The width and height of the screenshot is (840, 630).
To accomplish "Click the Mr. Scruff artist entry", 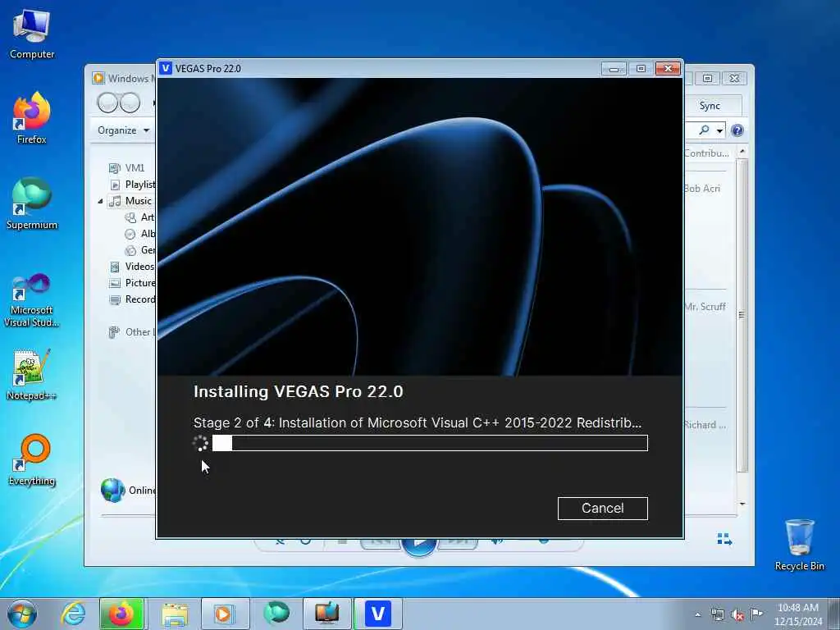I will [705, 307].
